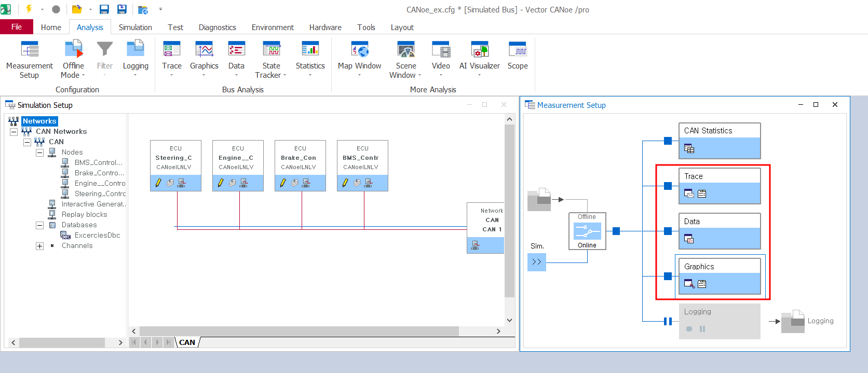Image resolution: width=868 pixels, height=373 pixels.
Task: Click the hot-spot square before Trace block
Action: click(x=668, y=186)
